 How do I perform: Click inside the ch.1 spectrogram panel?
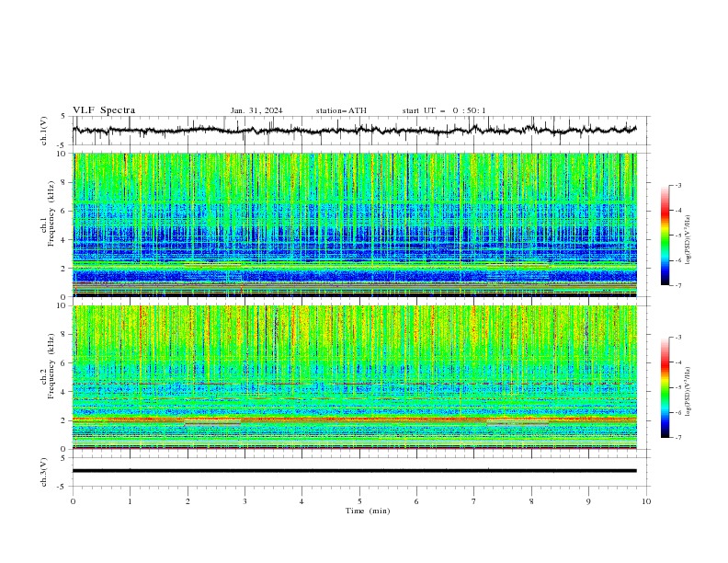click(355, 224)
